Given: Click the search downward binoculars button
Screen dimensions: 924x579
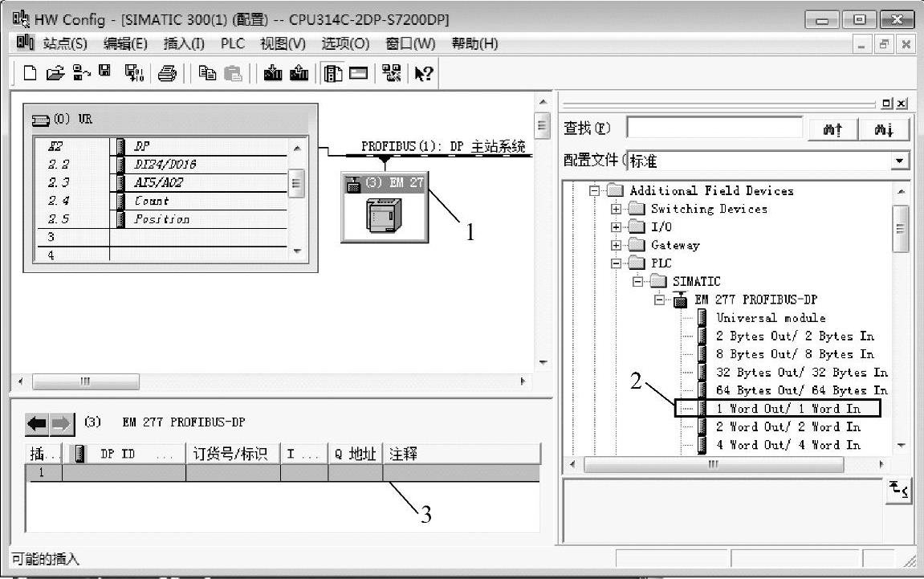Looking at the screenshot, I should [884, 128].
